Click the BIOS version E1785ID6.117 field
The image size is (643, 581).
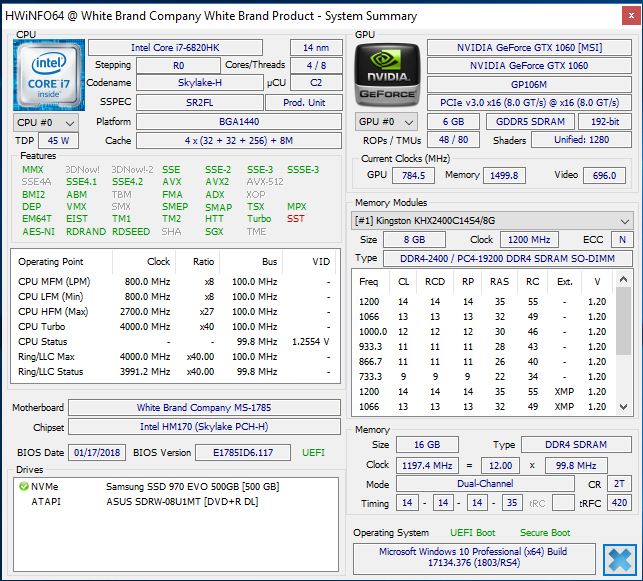(243, 453)
